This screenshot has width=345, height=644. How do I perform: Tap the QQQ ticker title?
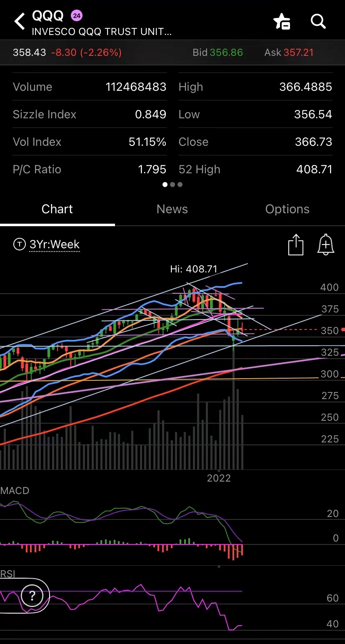coord(48,16)
